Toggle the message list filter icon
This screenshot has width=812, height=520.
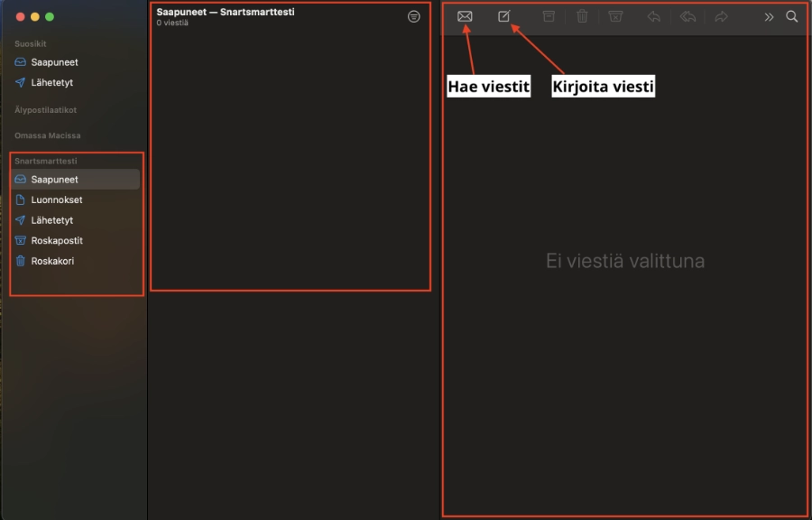pyautogui.click(x=414, y=16)
